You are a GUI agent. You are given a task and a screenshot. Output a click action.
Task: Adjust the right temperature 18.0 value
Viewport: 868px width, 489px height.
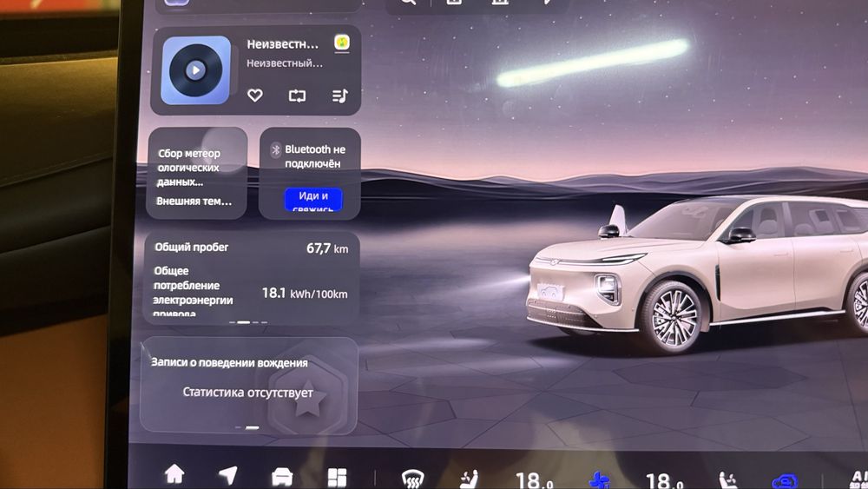pos(664,480)
